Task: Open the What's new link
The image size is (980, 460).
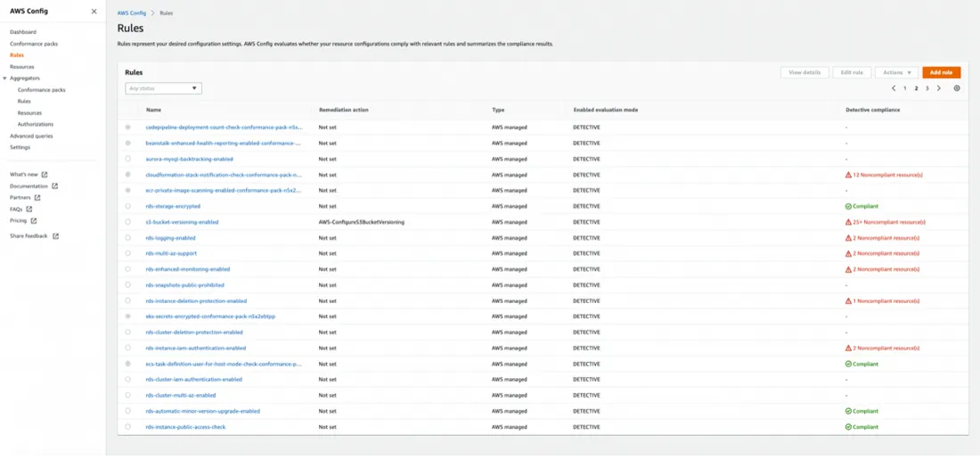Action: click(24, 175)
